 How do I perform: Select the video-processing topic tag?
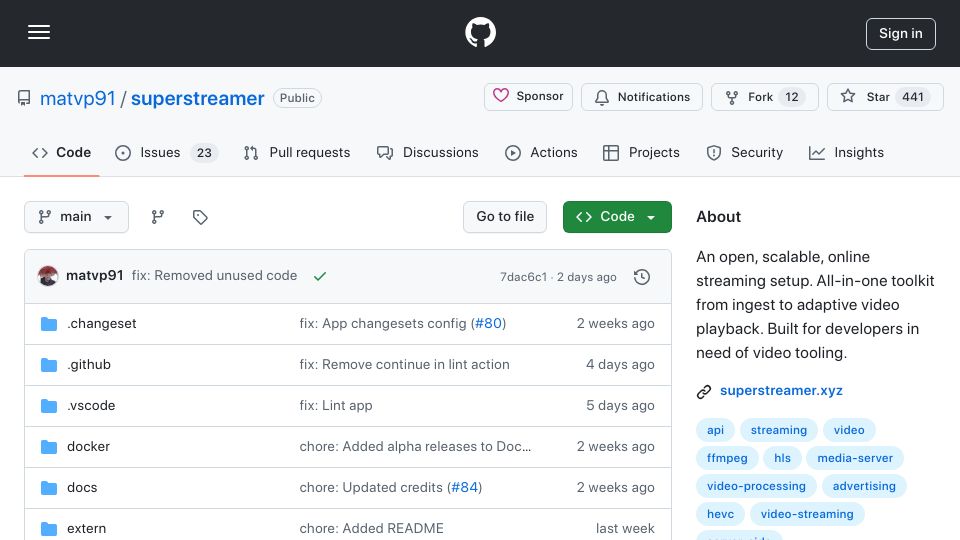756,486
